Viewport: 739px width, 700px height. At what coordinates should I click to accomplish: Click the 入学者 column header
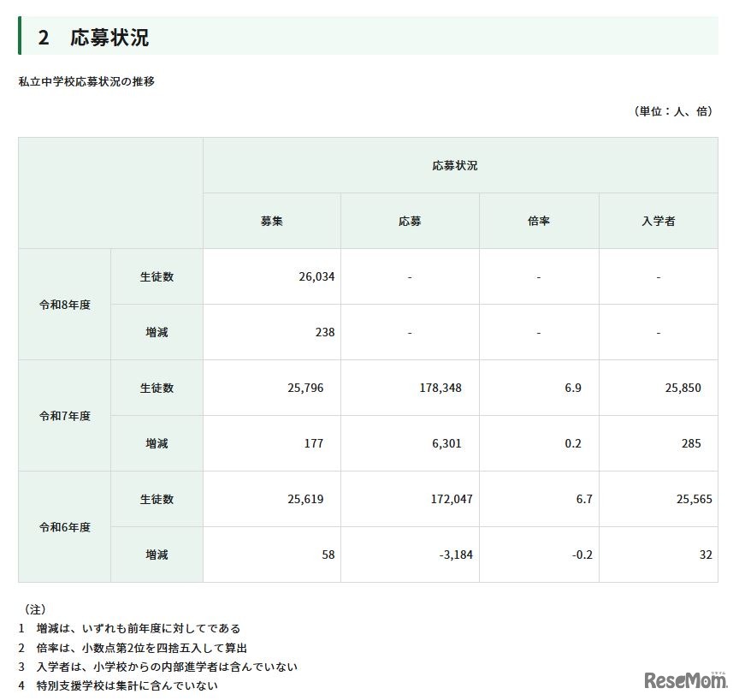(659, 220)
